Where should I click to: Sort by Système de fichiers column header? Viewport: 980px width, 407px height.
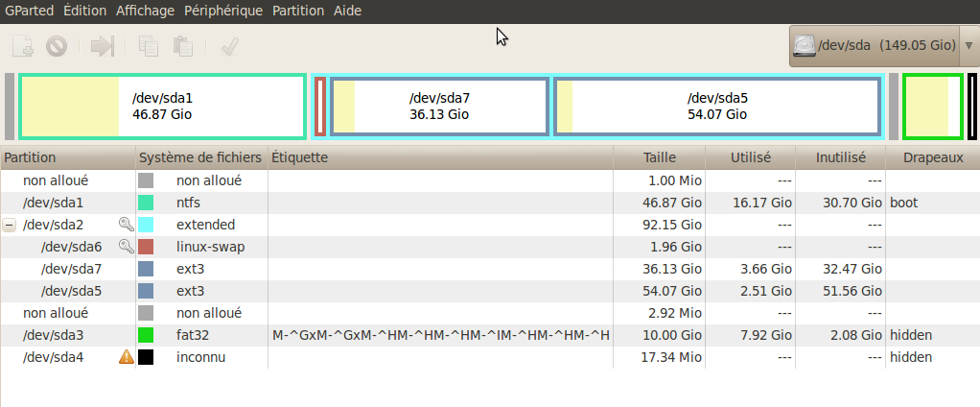click(x=201, y=157)
